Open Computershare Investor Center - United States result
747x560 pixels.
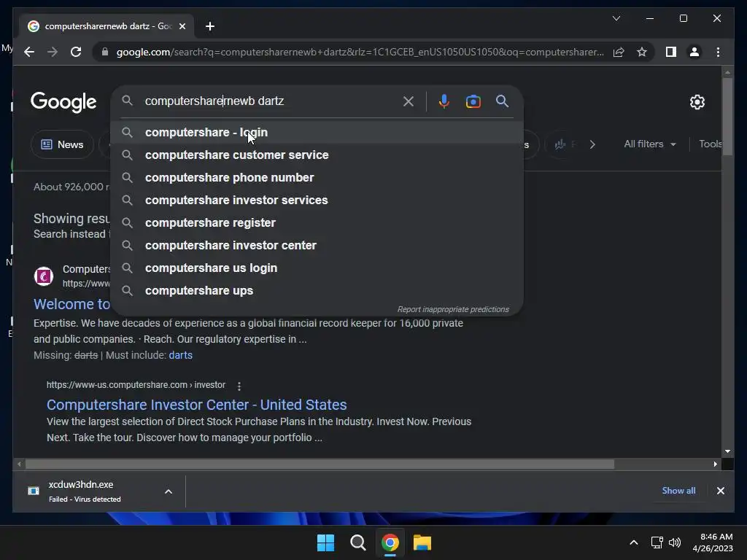[197, 405]
